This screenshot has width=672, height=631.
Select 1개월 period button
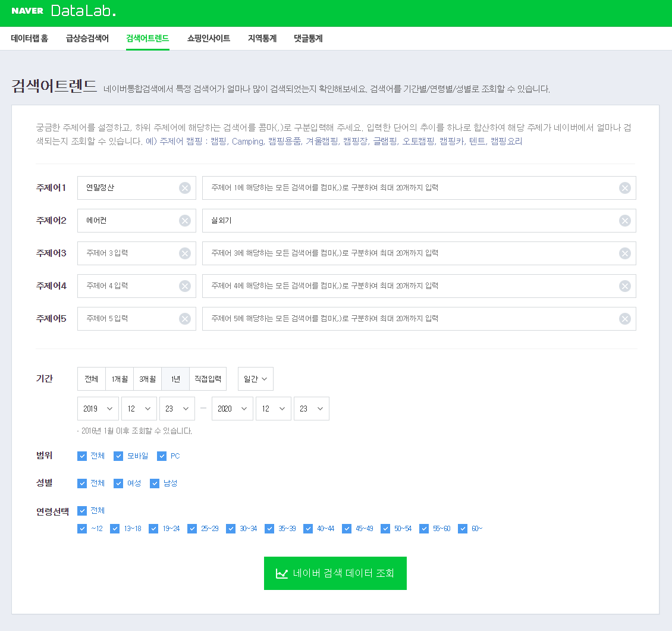pos(120,379)
